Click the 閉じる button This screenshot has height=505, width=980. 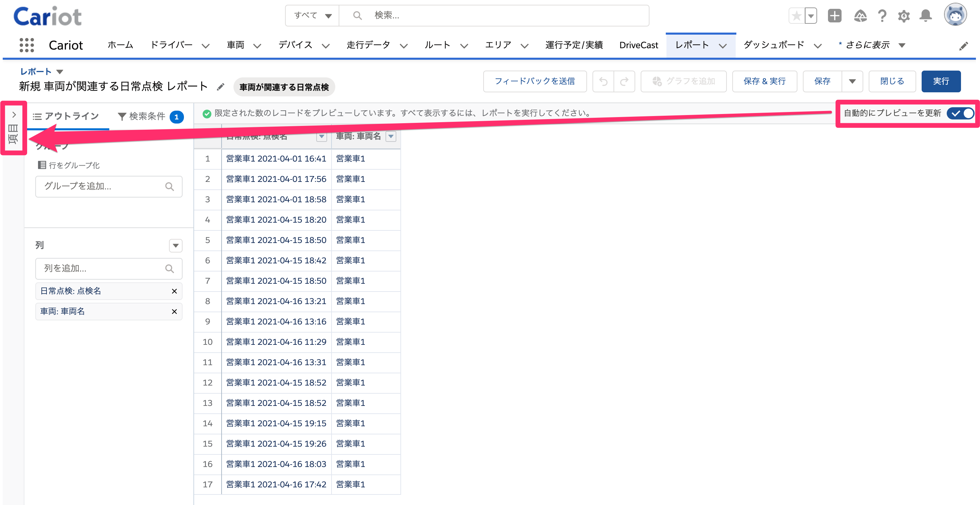pos(892,81)
